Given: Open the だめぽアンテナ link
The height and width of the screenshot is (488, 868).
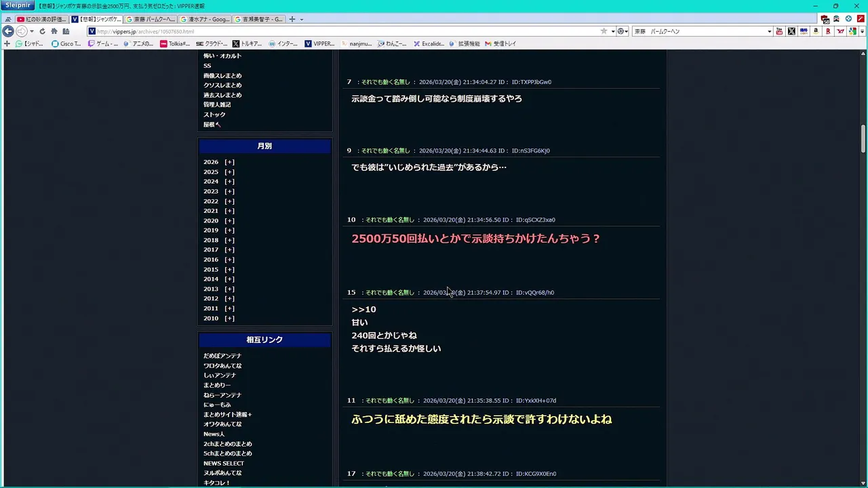Looking at the screenshot, I should [222, 356].
